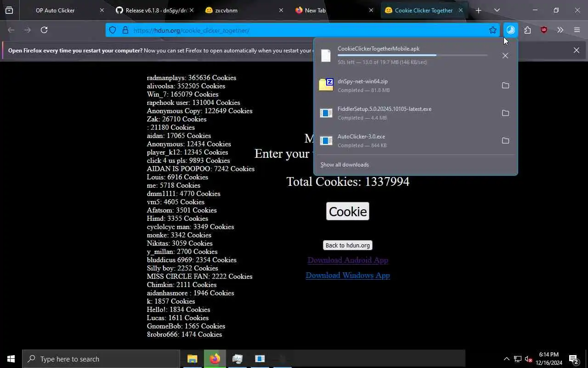Image resolution: width=588 pixels, height=368 pixels.
Task: Open the Windows Start menu
Action: tap(11, 359)
